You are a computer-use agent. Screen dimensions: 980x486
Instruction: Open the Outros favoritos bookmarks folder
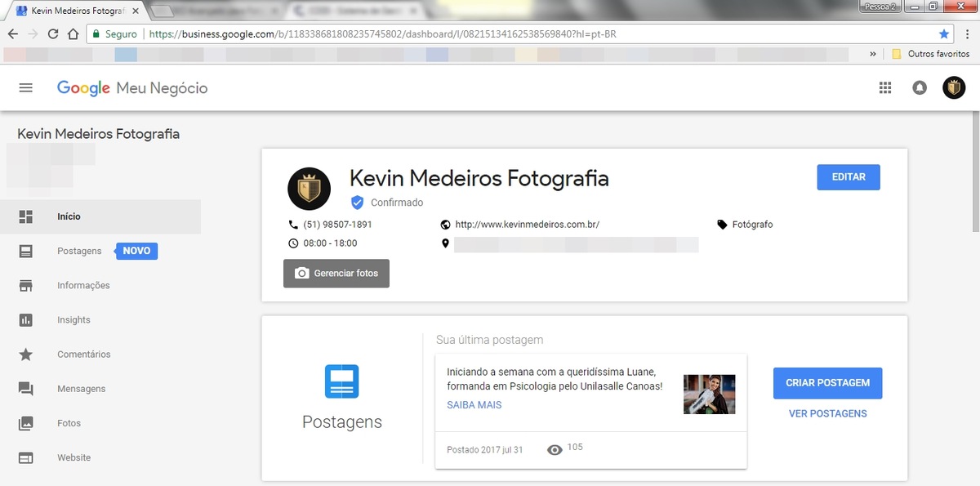tap(930, 54)
